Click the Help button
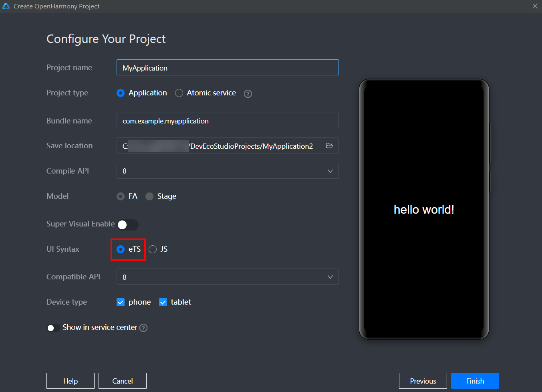Image resolution: width=542 pixels, height=392 pixels. click(x=71, y=381)
